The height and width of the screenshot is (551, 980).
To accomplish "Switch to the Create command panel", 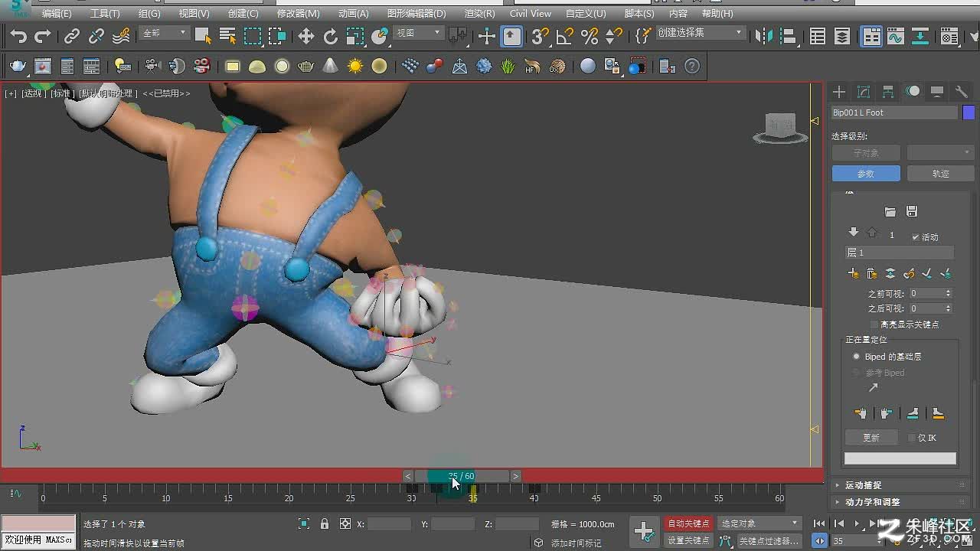I will click(839, 92).
